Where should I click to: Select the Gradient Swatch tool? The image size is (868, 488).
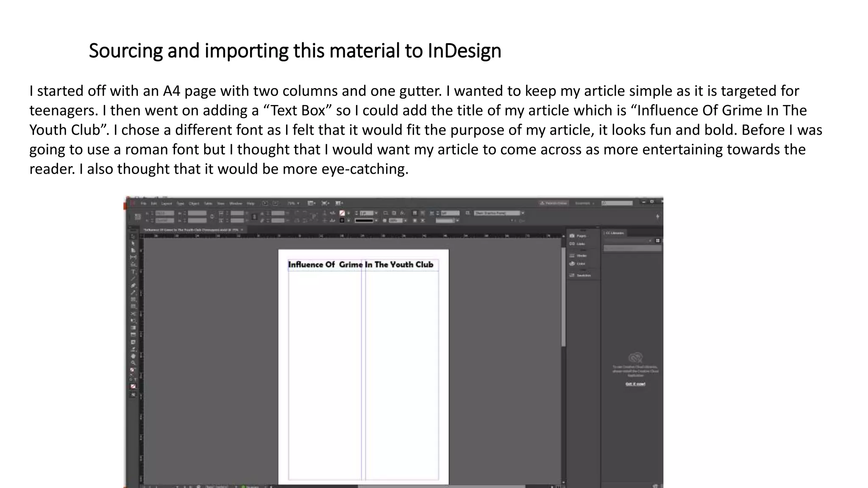133,327
